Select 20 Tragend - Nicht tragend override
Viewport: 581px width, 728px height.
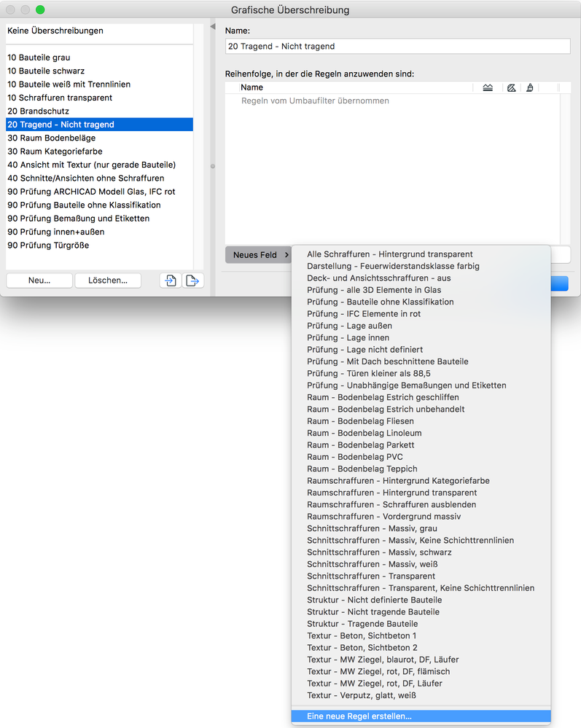(99, 125)
